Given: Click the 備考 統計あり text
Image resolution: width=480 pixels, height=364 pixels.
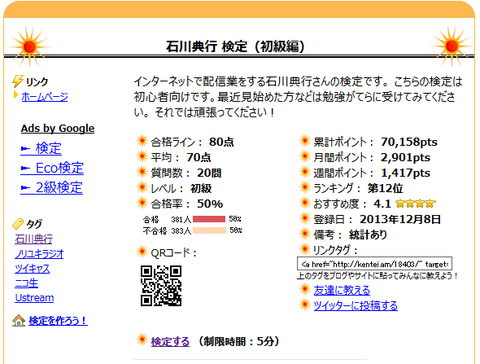Looking at the screenshot, I should (x=350, y=235).
